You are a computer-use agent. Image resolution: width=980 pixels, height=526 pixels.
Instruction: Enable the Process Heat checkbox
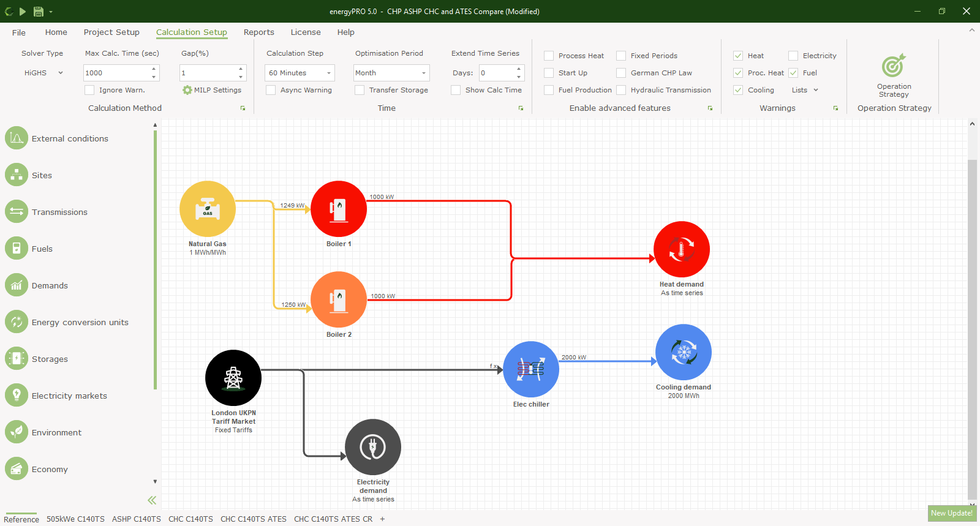click(549, 56)
